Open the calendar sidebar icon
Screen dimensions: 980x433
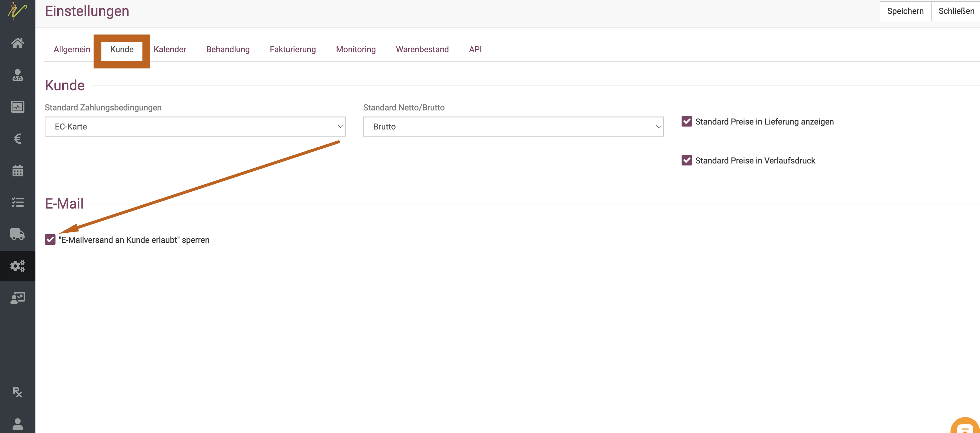click(17, 171)
